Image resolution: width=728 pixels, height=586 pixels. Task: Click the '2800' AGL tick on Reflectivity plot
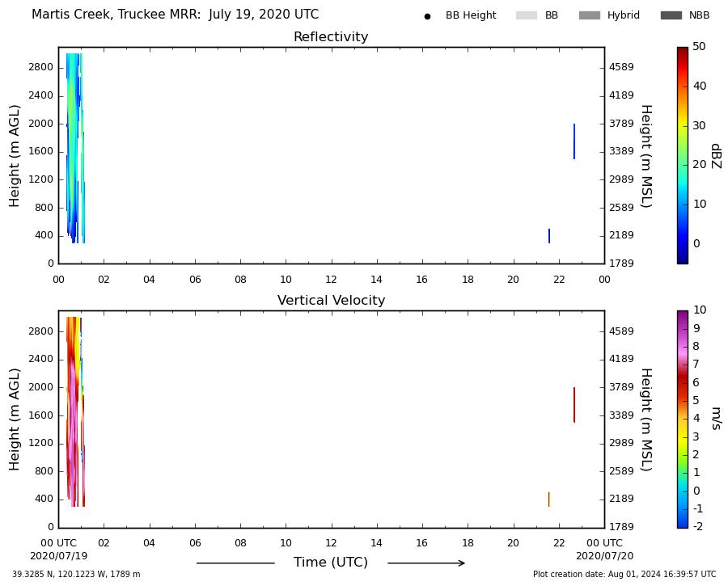tap(41, 67)
